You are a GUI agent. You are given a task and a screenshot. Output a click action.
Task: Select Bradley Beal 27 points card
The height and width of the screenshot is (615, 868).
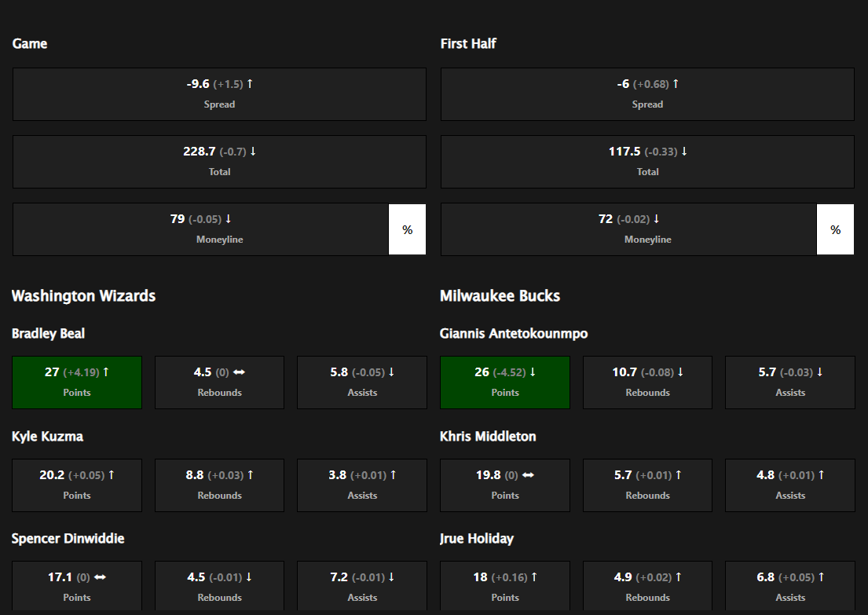(77, 383)
